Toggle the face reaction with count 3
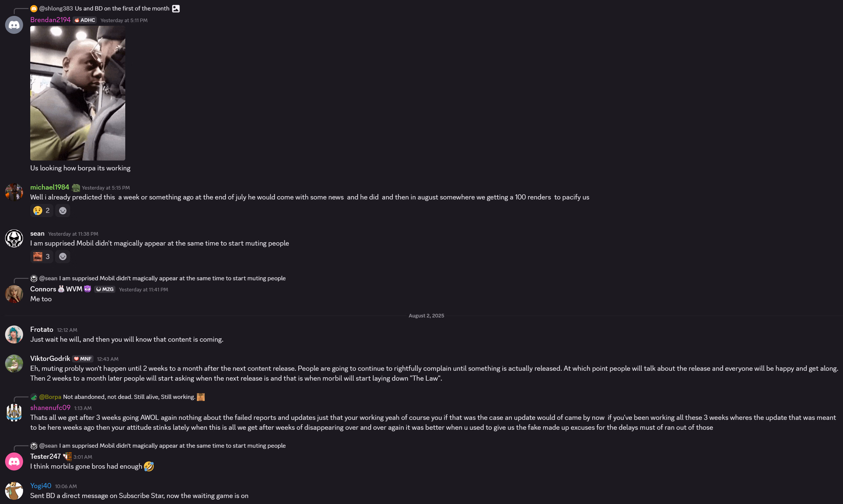The width and height of the screenshot is (843, 504). (41, 256)
